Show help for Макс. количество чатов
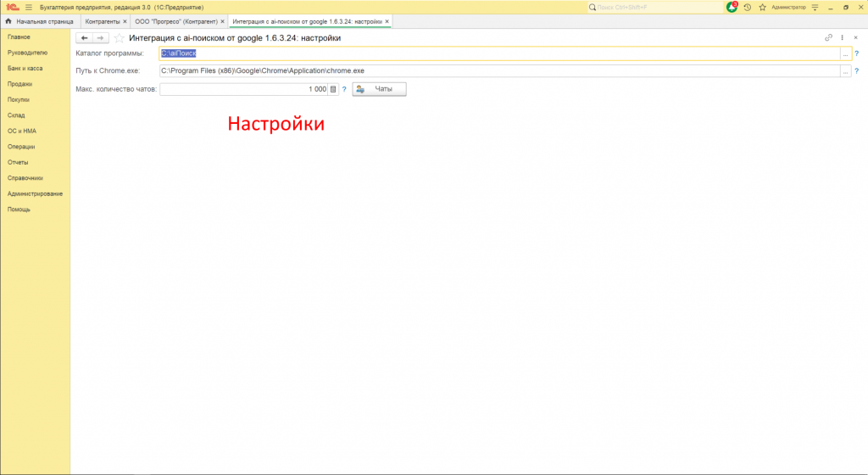The height and width of the screenshot is (475, 868). coord(344,89)
